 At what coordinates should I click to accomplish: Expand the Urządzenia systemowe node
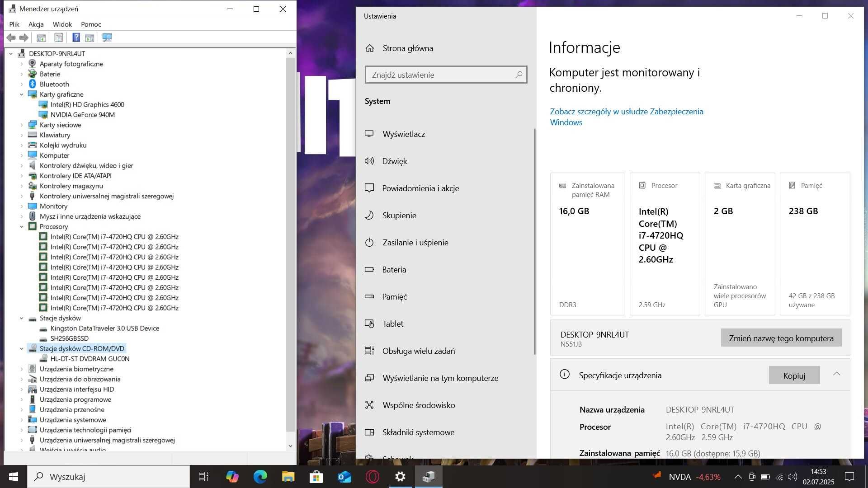pos(21,420)
